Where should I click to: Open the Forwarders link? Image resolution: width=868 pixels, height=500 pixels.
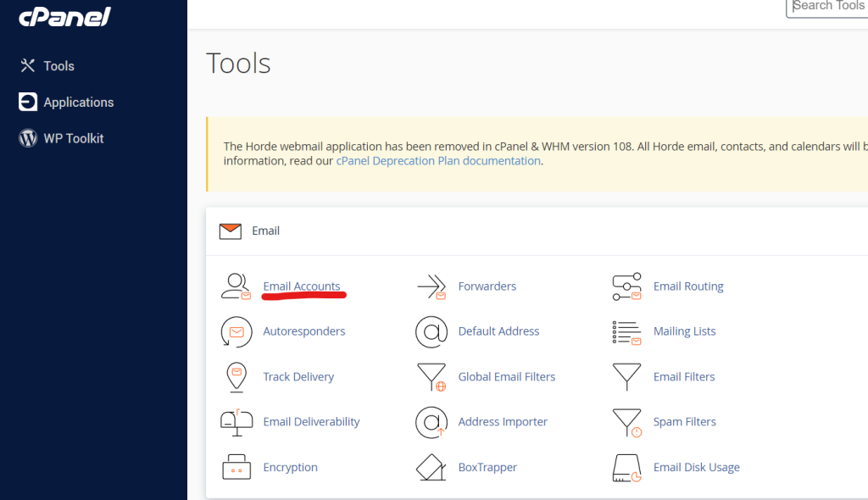(487, 286)
